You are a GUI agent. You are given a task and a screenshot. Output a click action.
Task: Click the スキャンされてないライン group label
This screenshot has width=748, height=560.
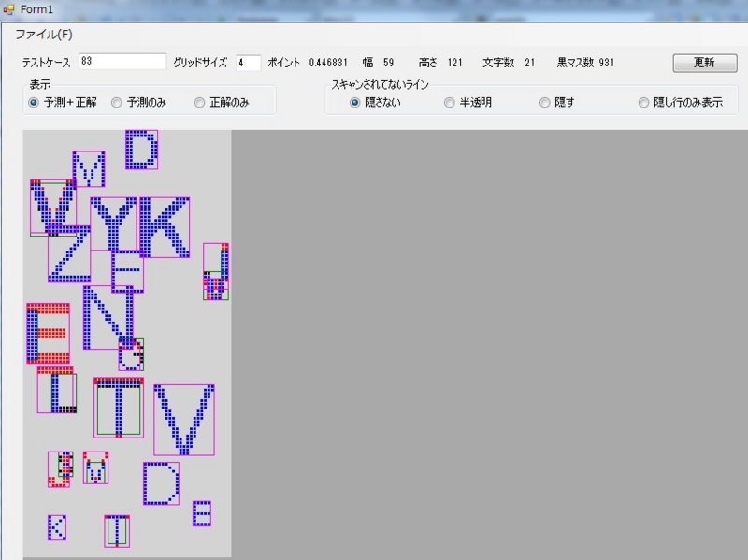tap(380, 85)
